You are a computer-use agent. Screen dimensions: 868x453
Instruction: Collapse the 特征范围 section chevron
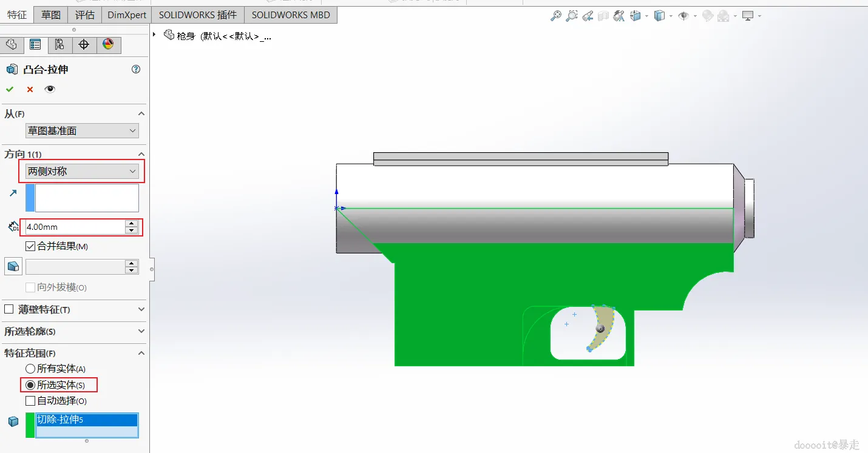(x=141, y=353)
